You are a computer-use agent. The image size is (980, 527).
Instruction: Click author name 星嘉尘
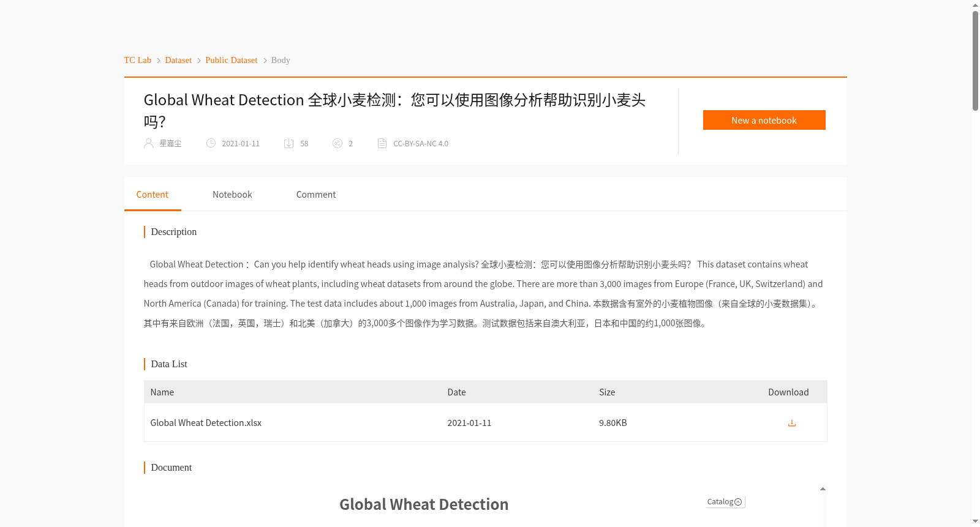(x=170, y=144)
